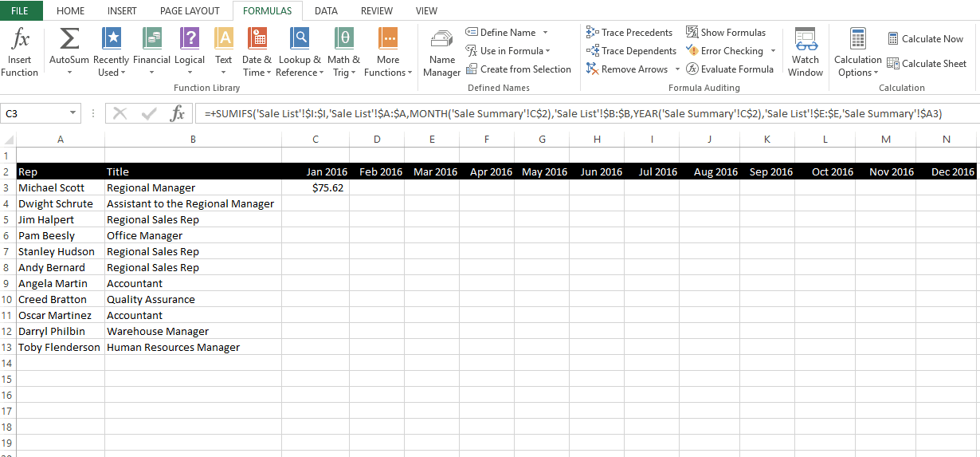
Task: Launch the Name Manager
Action: pyautogui.click(x=441, y=53)
